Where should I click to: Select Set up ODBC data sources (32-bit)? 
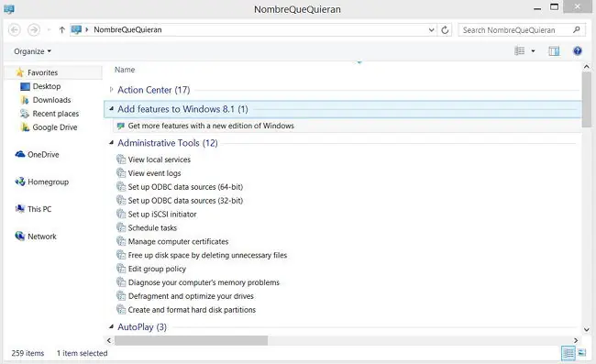click(x=185, y=201)
